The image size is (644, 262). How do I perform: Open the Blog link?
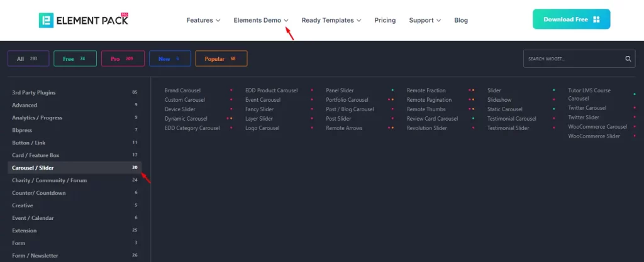pyautogui.click(x=461, y=20)
